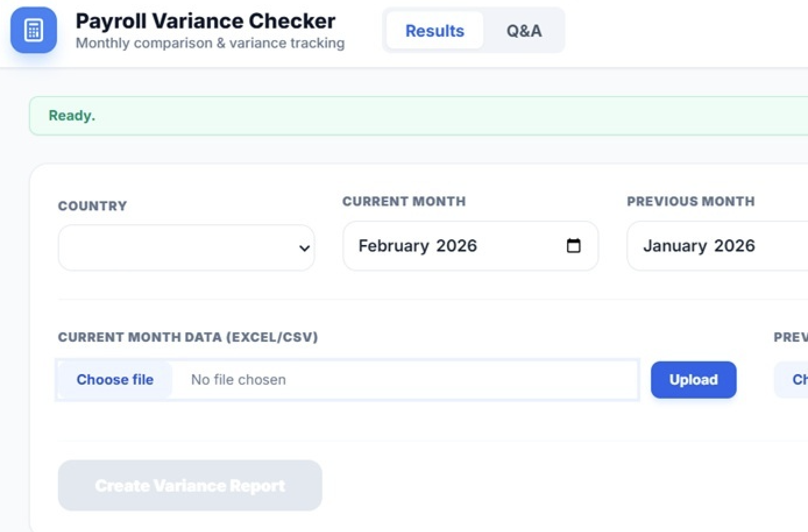The height and width of the screenshot is (532, 808).
Task: Click the COUNTRY field label
Action: [93, 206]
